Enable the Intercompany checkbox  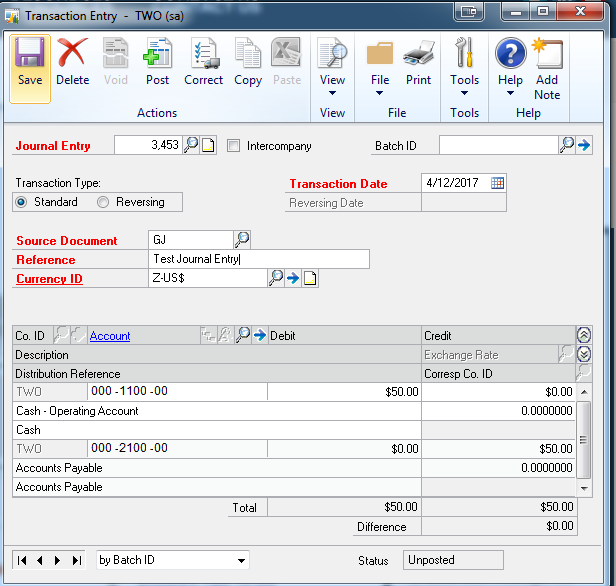tap(234, 146)
